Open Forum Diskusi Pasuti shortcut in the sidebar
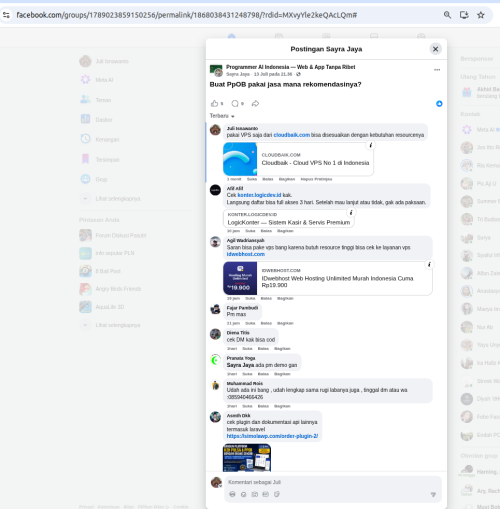 [113, 235]
